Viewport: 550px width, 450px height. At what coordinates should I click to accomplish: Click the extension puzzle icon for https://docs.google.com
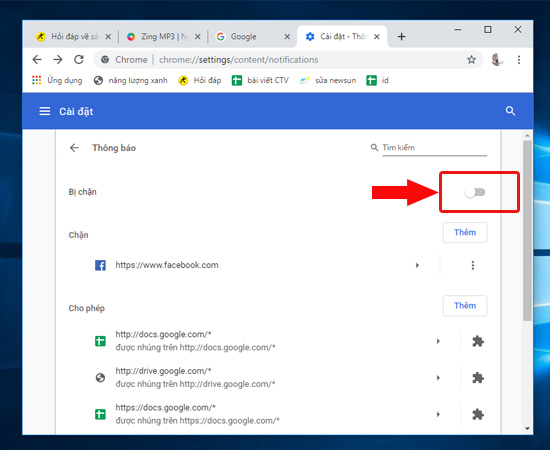478,414
